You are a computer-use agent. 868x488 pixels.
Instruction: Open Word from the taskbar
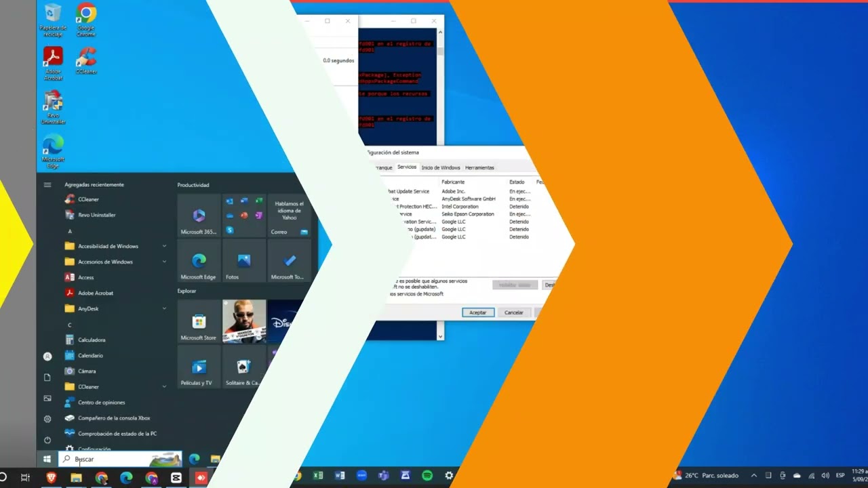tap(340, 476)
